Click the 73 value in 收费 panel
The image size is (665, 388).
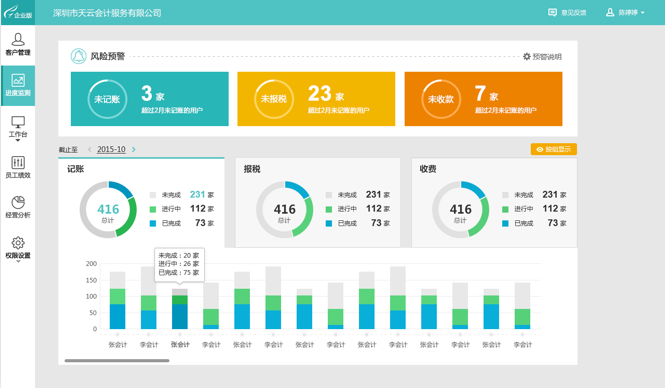pyautogui.click(x=553, y=223)
